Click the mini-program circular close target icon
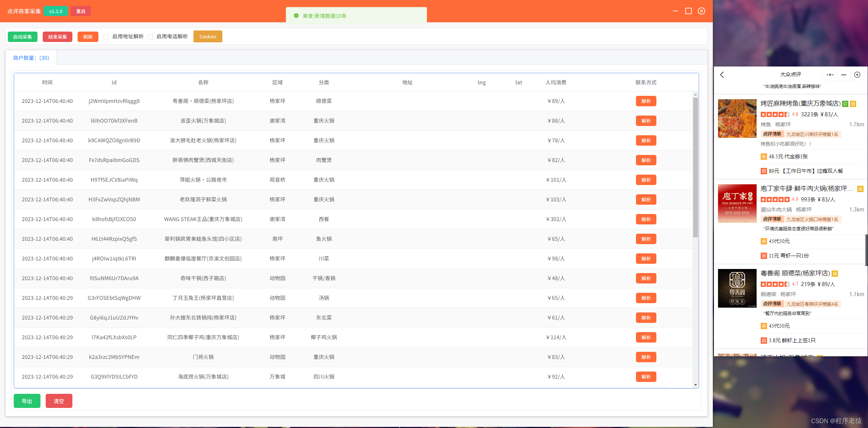The width and height of the screenshot is (868, 428). pyautogui.click(x=857, y=75)
